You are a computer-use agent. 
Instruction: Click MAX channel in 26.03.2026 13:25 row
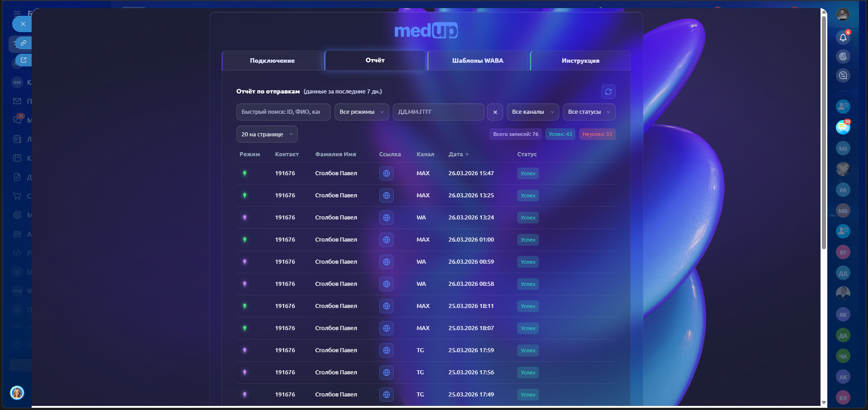[x=423, y=196]
